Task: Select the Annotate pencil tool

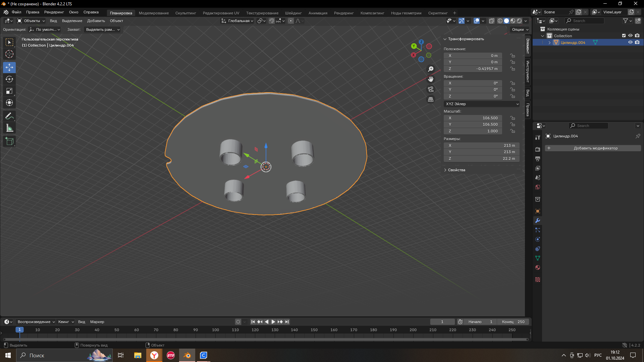Action: [9, 116]
